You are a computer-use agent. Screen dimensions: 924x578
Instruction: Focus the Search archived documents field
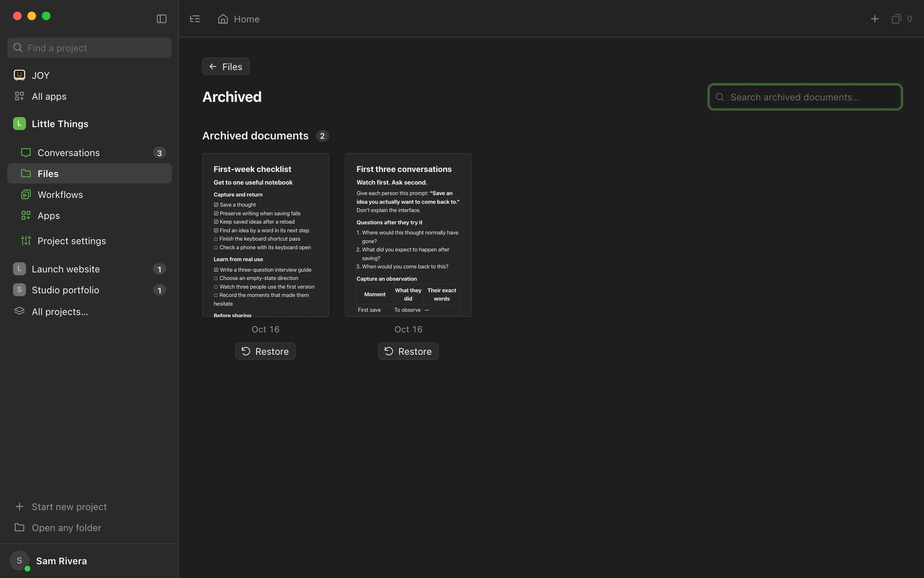point(805,97)
